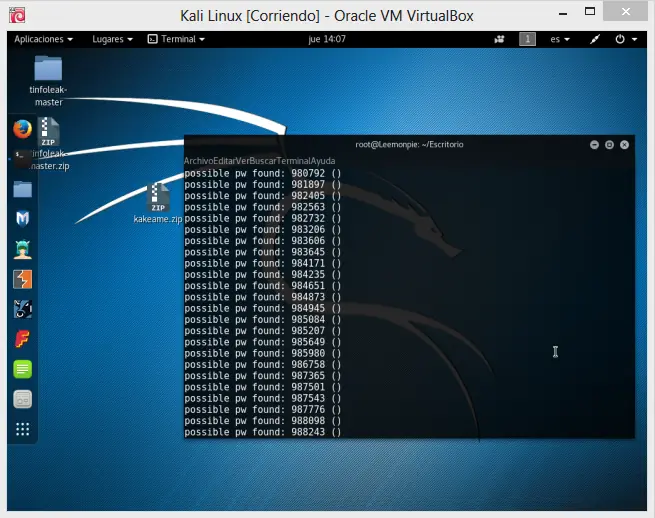Screen dimensions: 655x518
Task: Open the Files folder icon in the dock
Action: (22, 189)
